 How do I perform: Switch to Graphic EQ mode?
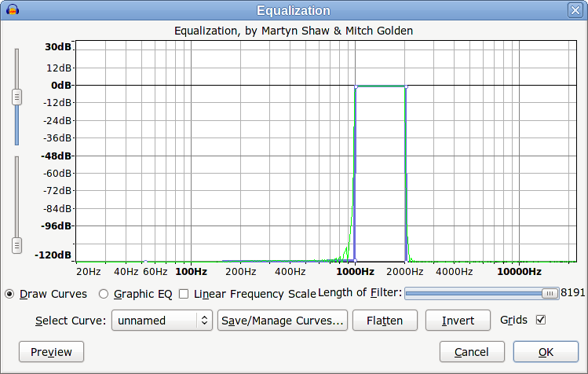pyautogui.click(x=104, y=294)
